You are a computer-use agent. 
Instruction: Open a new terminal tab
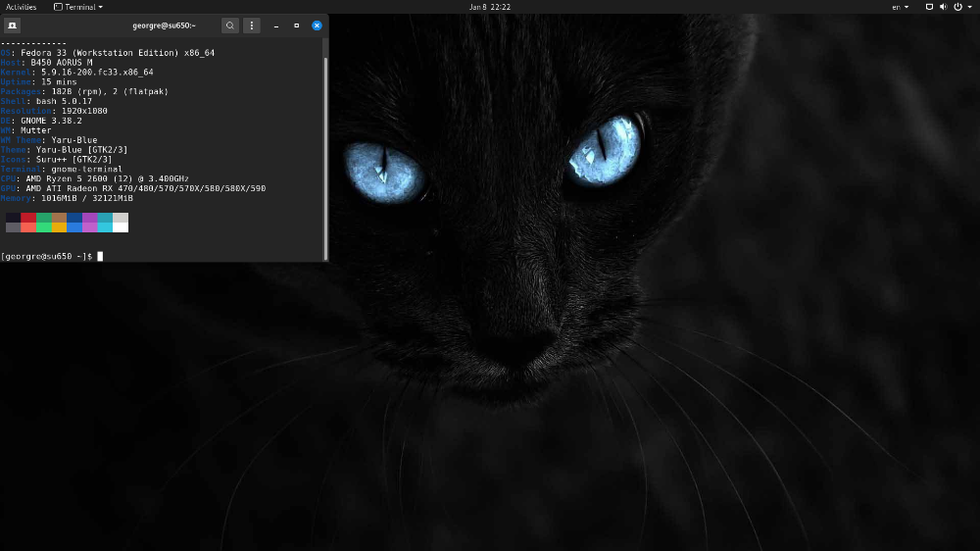(12, 25)
